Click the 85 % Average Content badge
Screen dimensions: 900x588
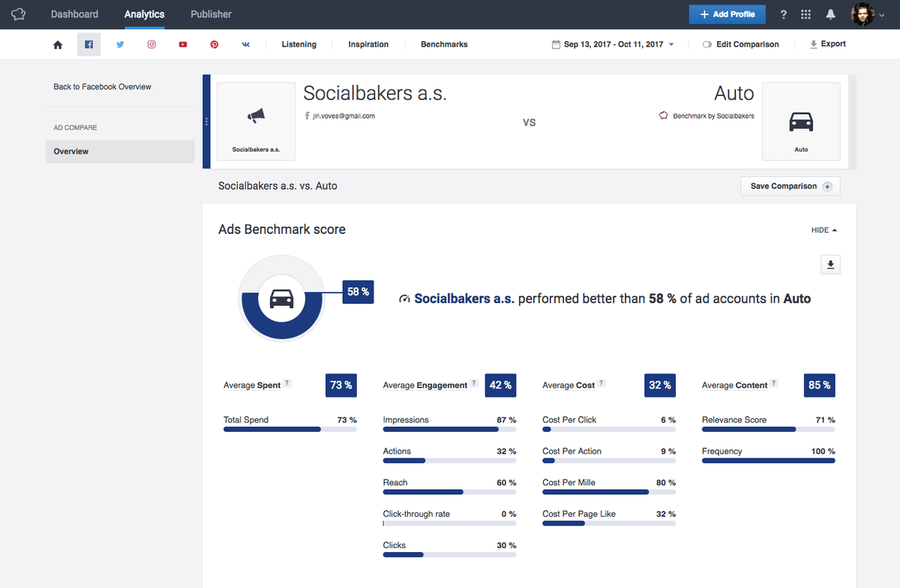pos(819,385)
